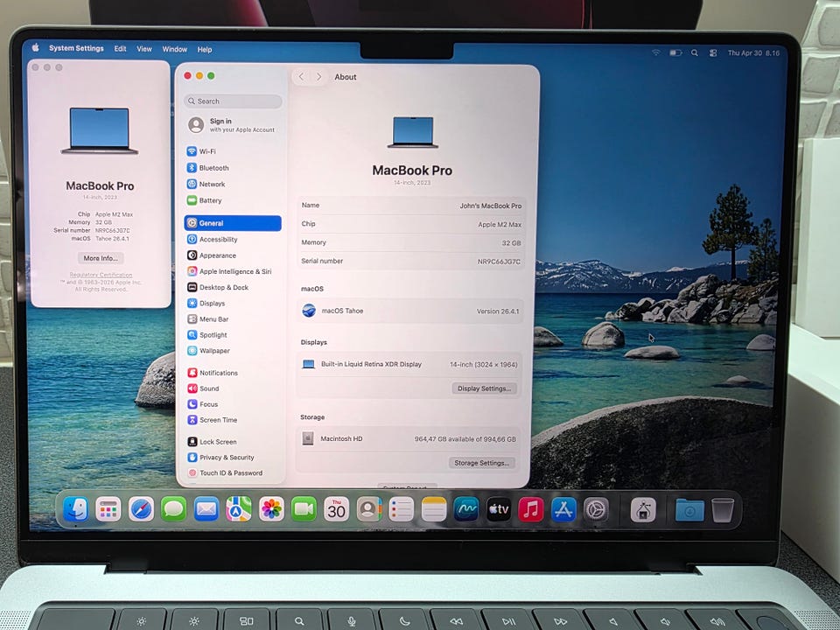Select General in the Settings sidebar

pos(233,223)
